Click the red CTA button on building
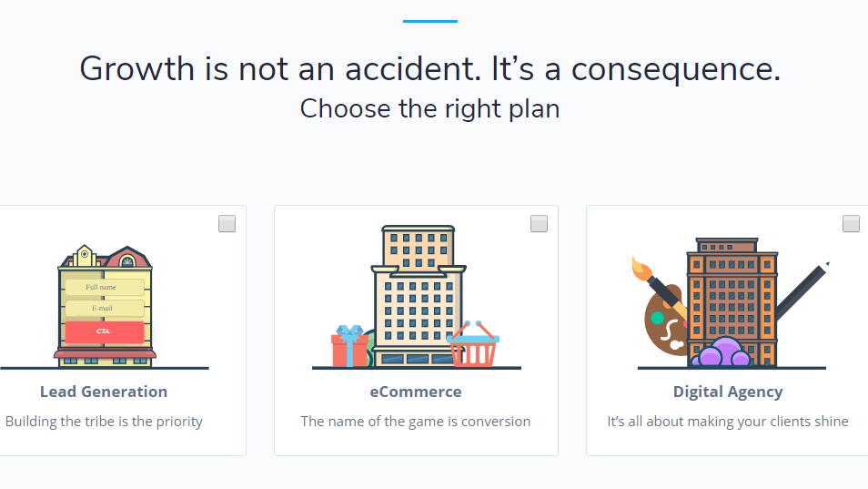 coord(105,331)
